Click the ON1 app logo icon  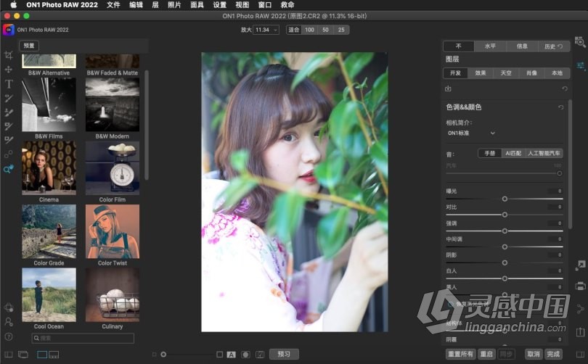(x=8, y=30)
